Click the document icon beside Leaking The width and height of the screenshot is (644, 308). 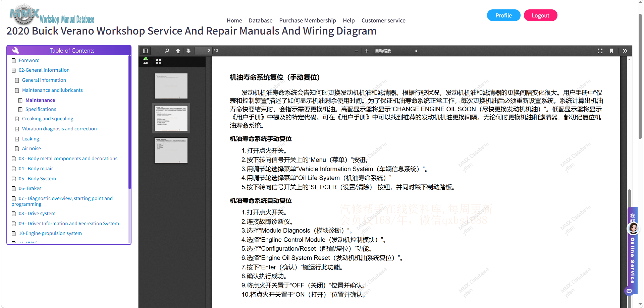coord(17,139)
